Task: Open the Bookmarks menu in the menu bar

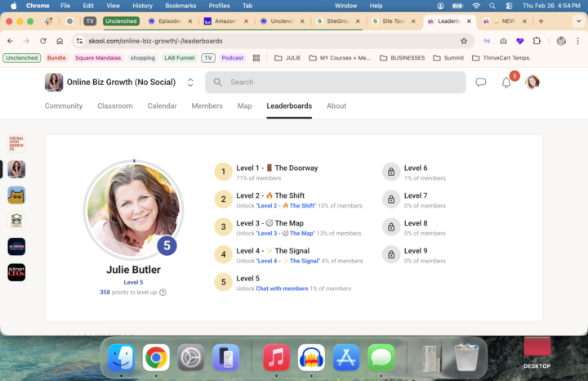Action: [180, 6]
